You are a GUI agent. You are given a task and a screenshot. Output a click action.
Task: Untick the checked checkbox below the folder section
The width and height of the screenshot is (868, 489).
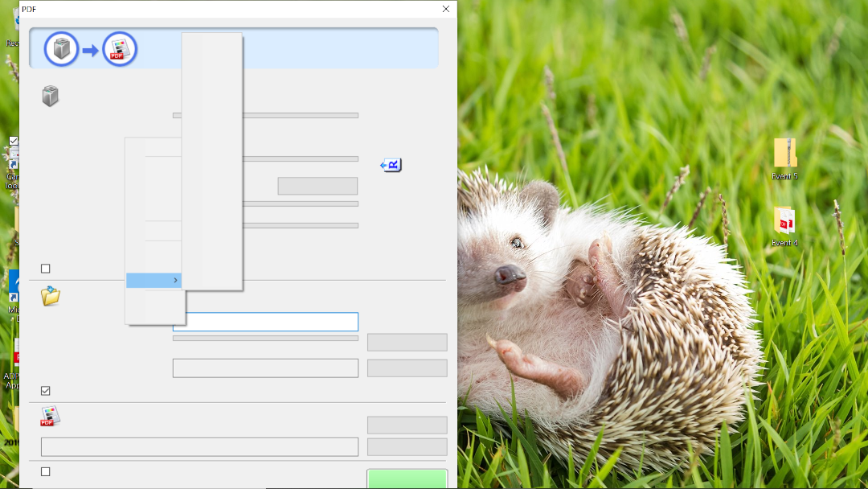[x=46, y=391]
